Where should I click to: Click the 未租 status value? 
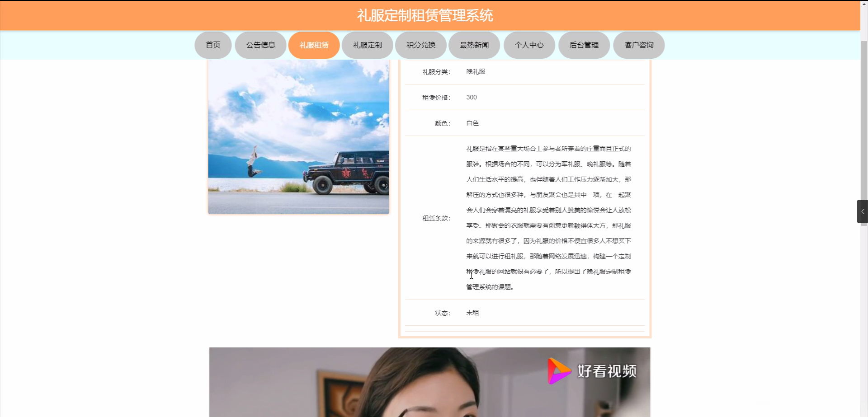[472, 313]
